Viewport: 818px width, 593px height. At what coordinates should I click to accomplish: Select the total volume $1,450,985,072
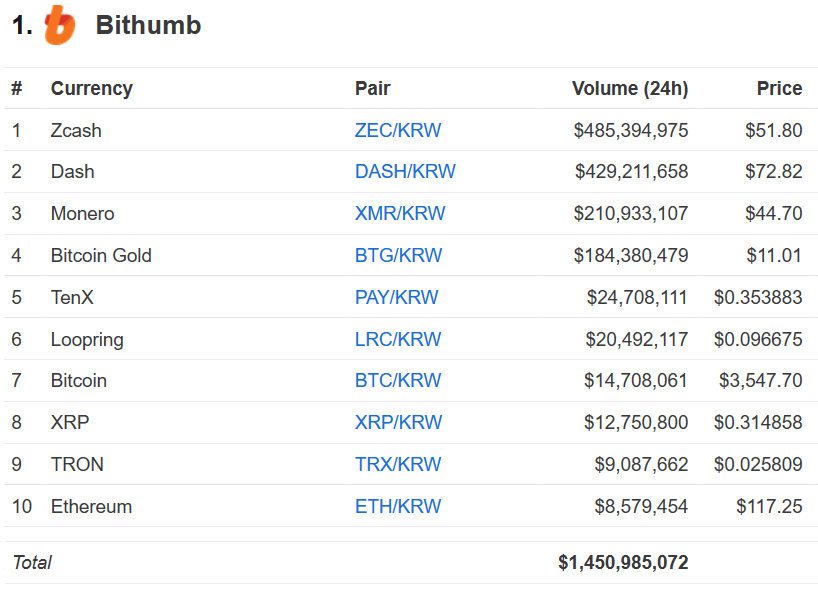(623, 562)
